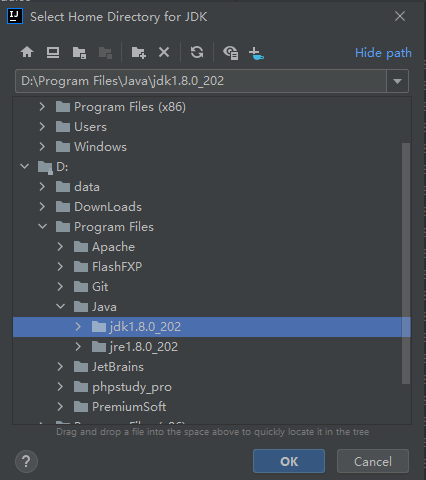Expand the jre1.8.0_202 folder chevron
This screenshot has height=480, width=426.
(78, 347)
